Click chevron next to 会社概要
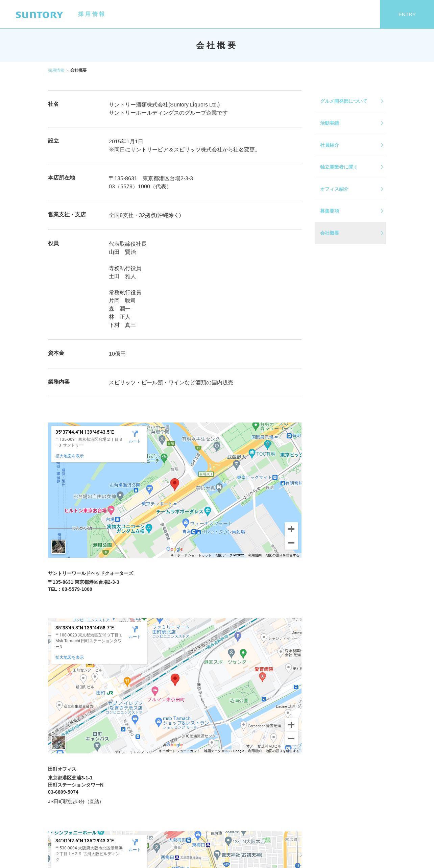This screenshot has height=868, width=434. click(382, 233)
